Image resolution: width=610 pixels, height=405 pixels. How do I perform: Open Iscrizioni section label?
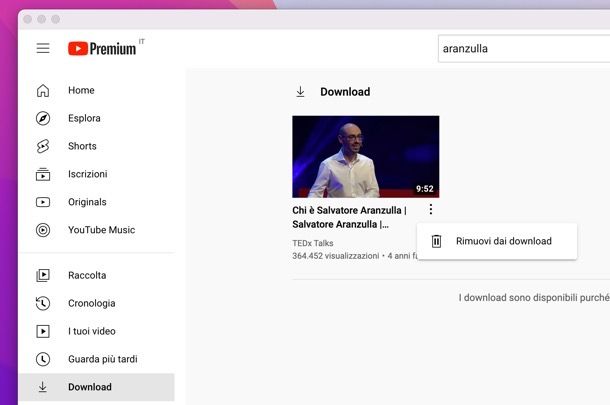coord(88,174)
